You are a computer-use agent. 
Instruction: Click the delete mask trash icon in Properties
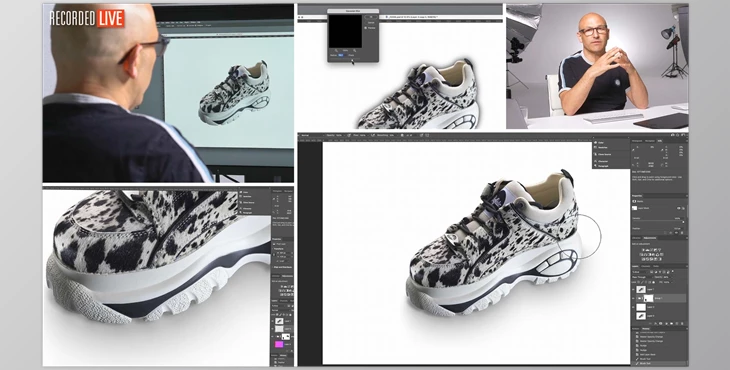click(x=682, y=233)
